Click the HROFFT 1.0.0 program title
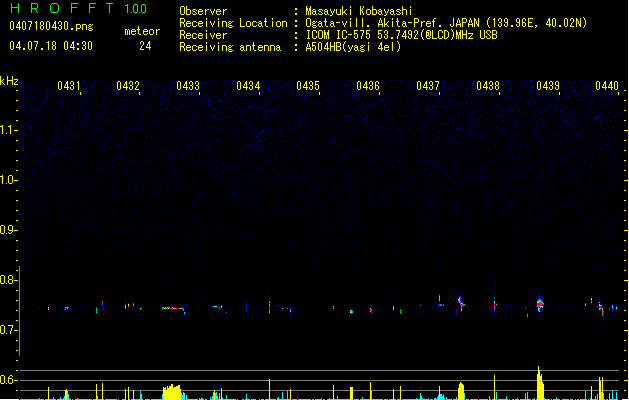The width and height of the screenshot is (629, 400). point(79,8)
